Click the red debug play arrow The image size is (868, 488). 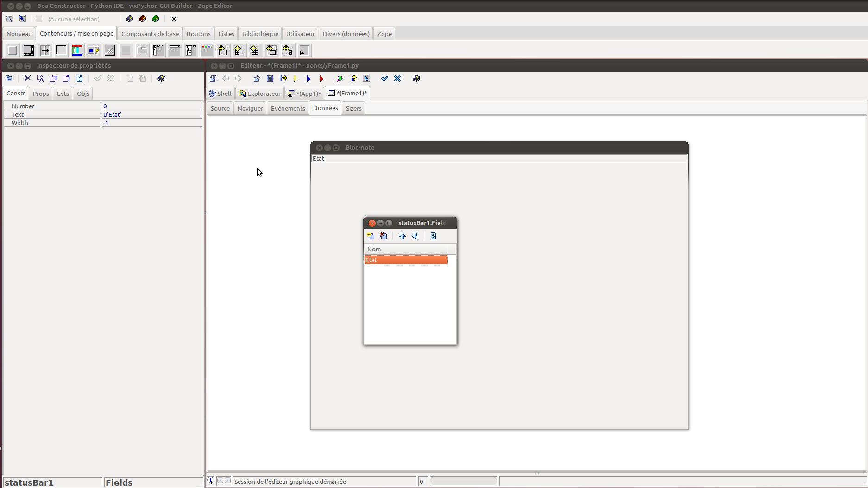tap(321, 79)
